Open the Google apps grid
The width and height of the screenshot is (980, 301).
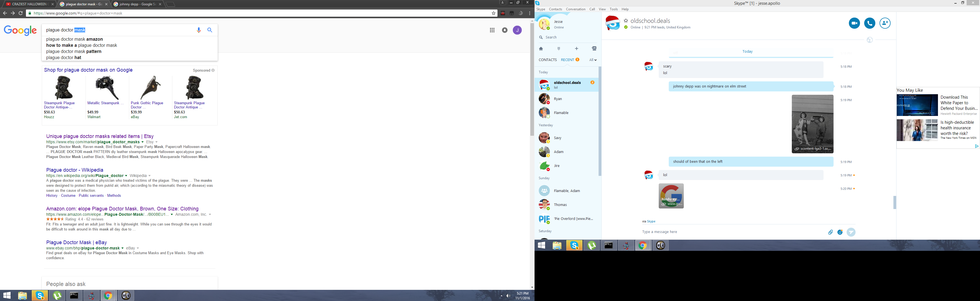(492, 30)
